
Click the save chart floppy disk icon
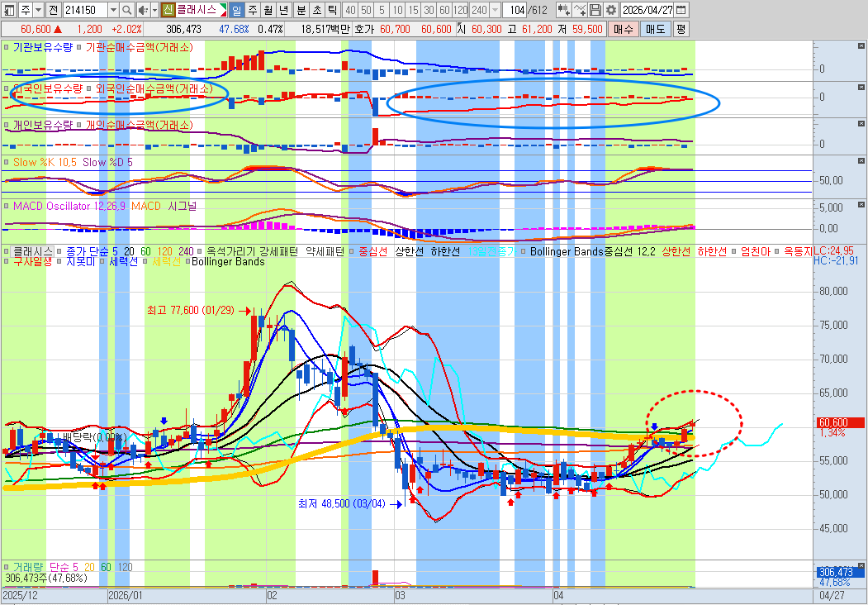coord(595,10)
